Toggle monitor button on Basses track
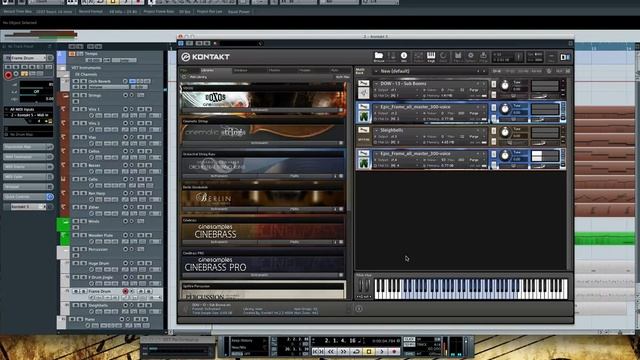The image size is (640, 360). [x=131, y=165]
